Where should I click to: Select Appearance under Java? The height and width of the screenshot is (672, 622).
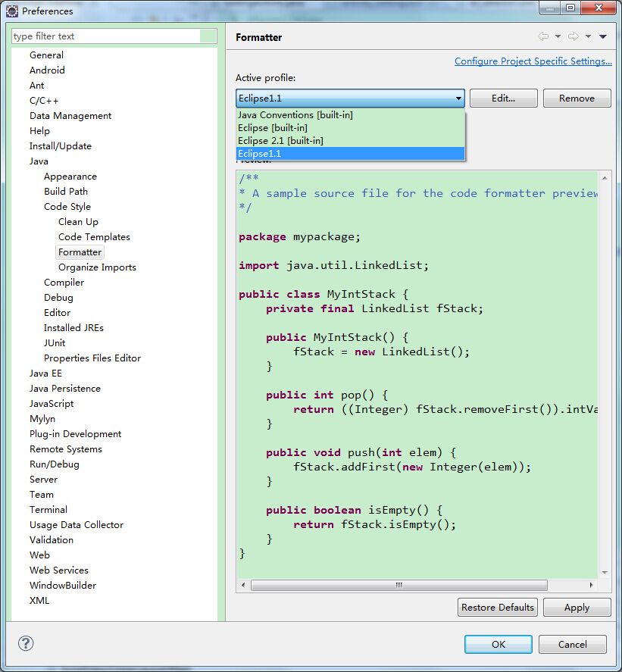[70, 176]
